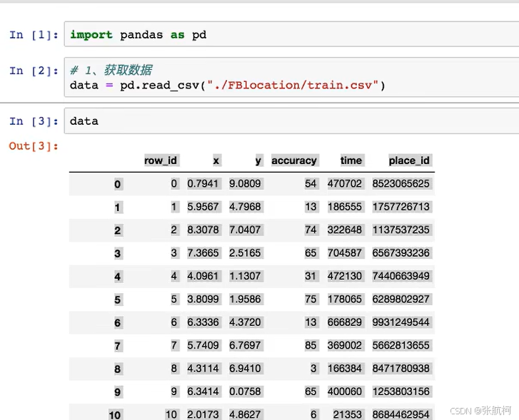Screen dimensions: 519x420
Task: Click accuracy value 54
Action: (x=311, y=183)
